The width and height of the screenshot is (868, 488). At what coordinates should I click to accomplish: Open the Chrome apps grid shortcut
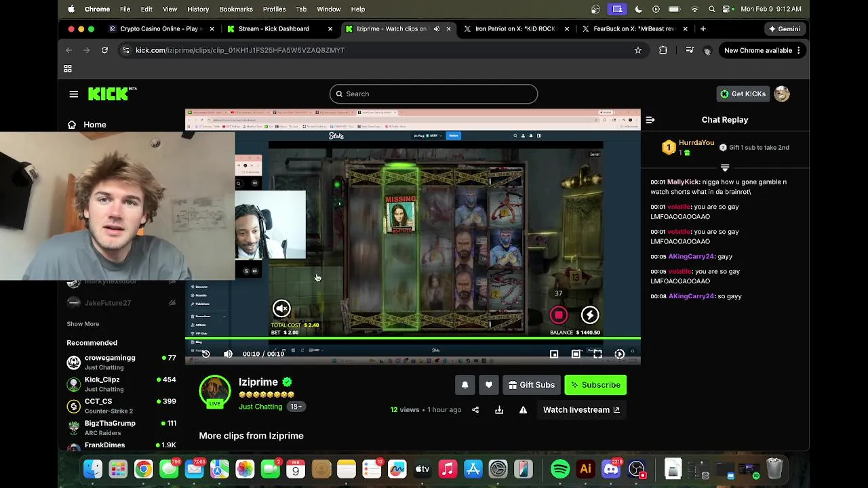tap(68, 69)
